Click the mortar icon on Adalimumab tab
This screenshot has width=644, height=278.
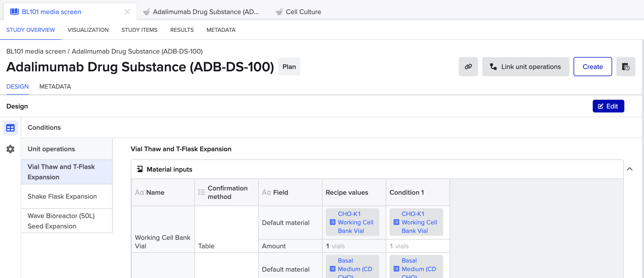[146, 12]
